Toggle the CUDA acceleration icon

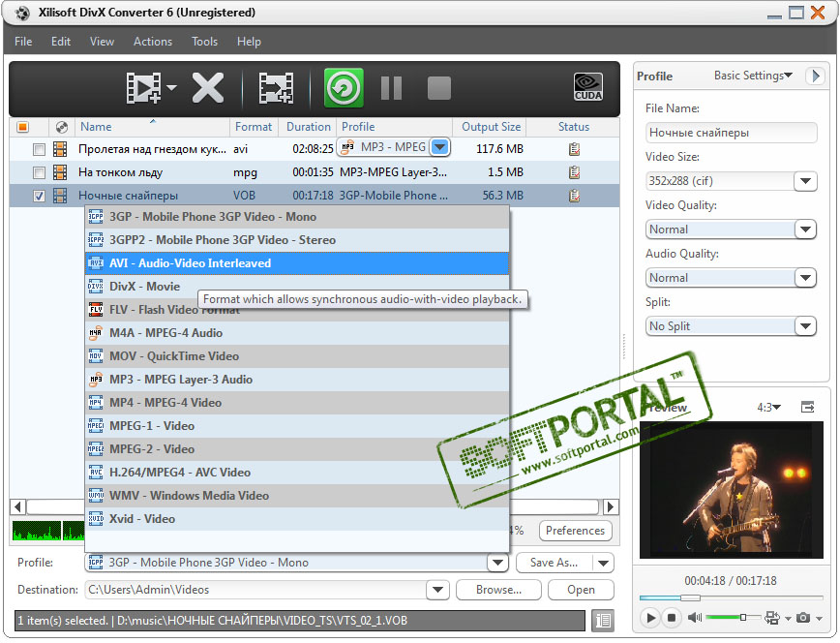coord(588,87)
